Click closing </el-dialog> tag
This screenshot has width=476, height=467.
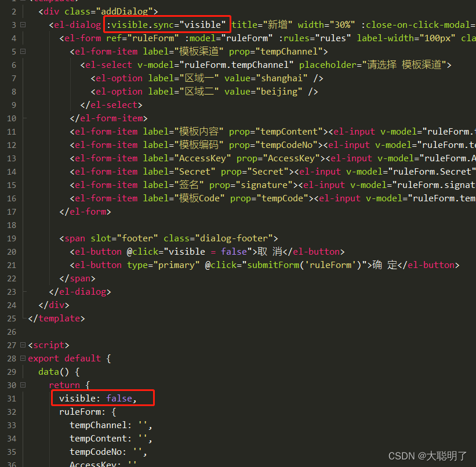(80, 292)
